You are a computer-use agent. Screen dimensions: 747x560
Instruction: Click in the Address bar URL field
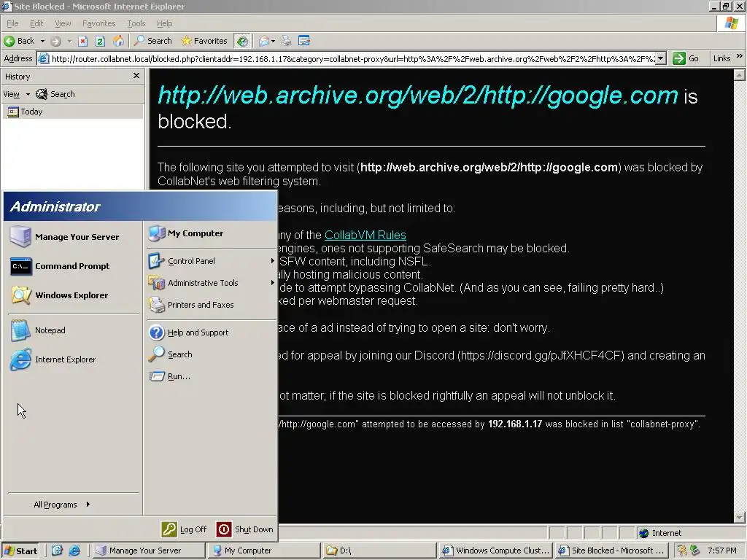[x=352, y=58]
